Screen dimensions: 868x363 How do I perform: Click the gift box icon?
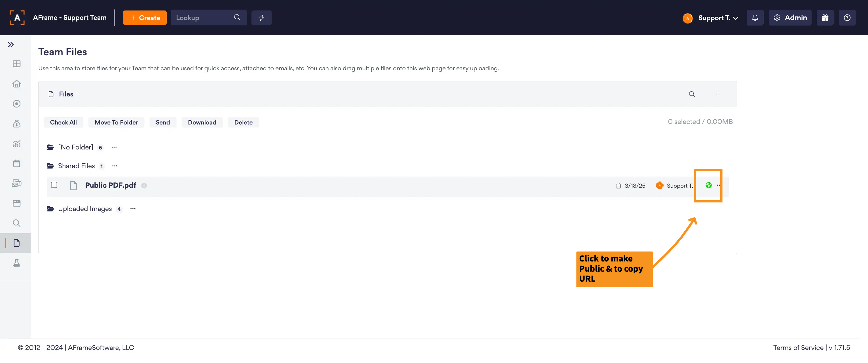pyautogui.click(x=825, y=18)
